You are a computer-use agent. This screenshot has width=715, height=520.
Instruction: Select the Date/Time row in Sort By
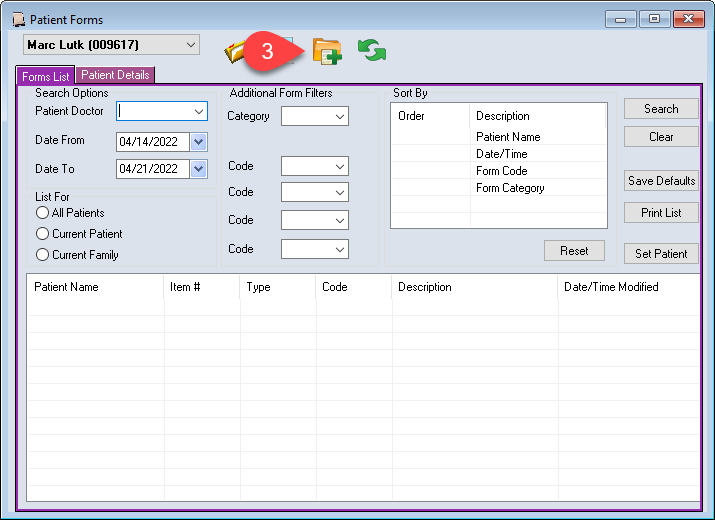click(499, 154)
